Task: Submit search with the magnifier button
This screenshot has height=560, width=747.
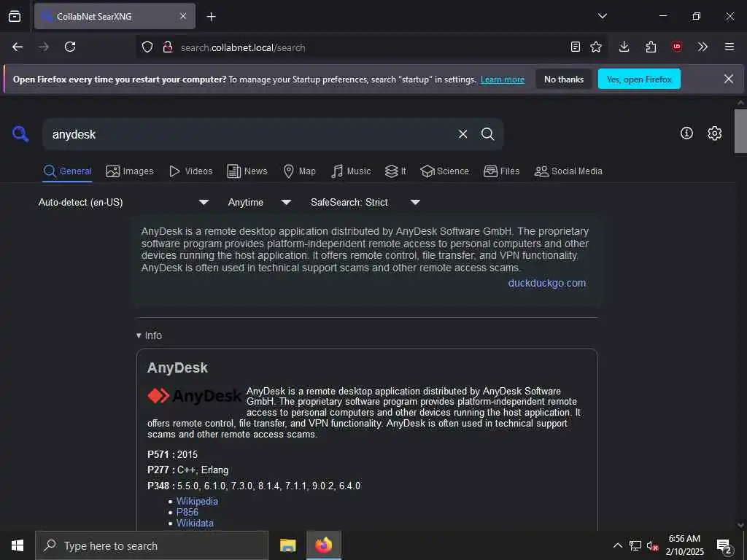Action: (x=487, y=134)
